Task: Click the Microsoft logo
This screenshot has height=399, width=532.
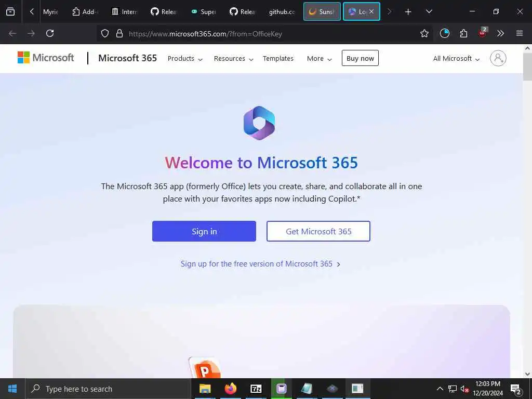Action: click(46, 58)
